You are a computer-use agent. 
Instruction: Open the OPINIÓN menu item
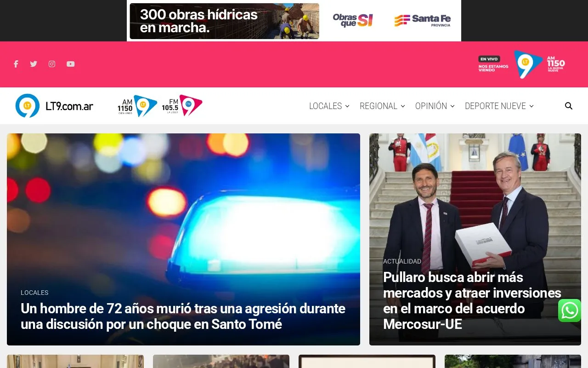point(431,106)
